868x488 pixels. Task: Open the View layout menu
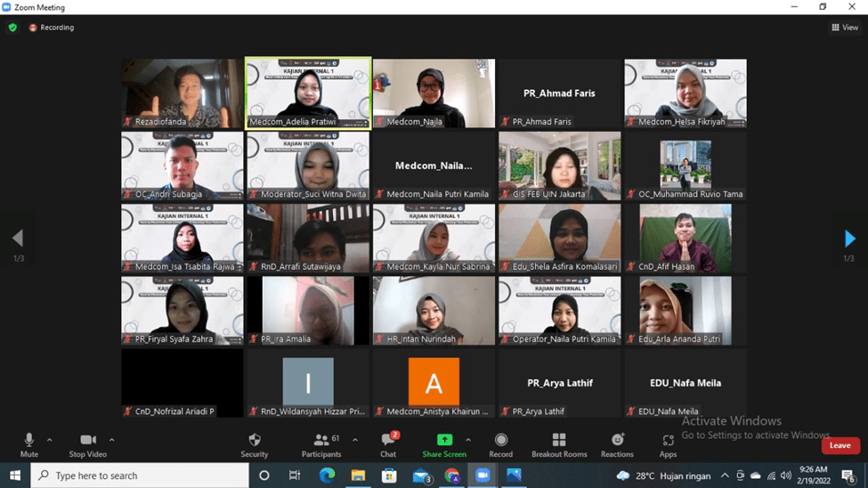click(845, 28)
